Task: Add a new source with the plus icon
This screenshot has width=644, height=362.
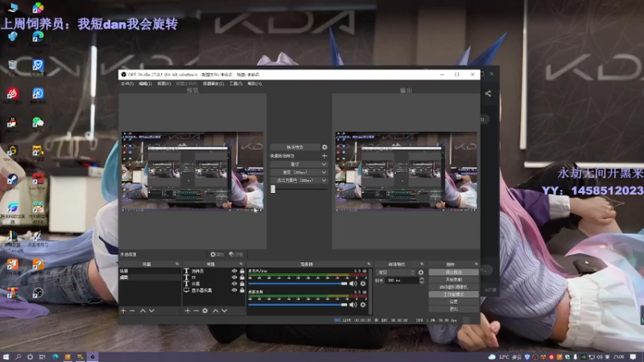Action: [188, 311]
